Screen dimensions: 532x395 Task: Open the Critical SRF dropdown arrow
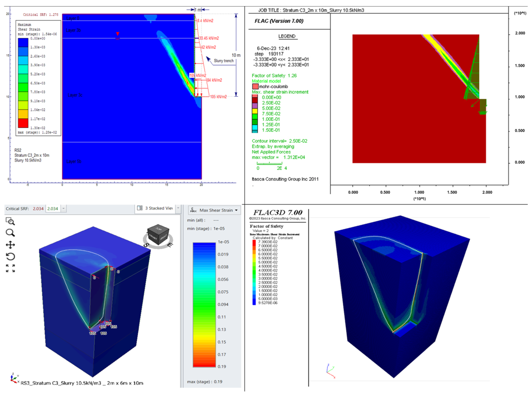tap(64, 209)
